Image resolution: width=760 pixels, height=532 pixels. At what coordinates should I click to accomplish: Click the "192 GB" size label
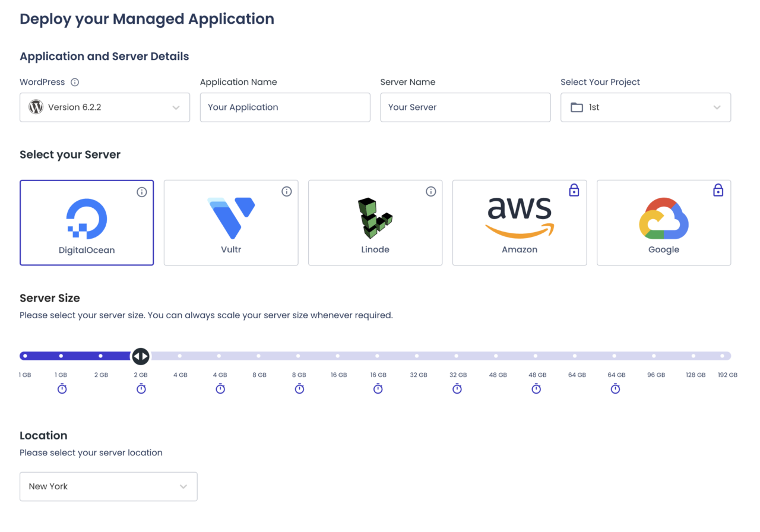point(727,375)
